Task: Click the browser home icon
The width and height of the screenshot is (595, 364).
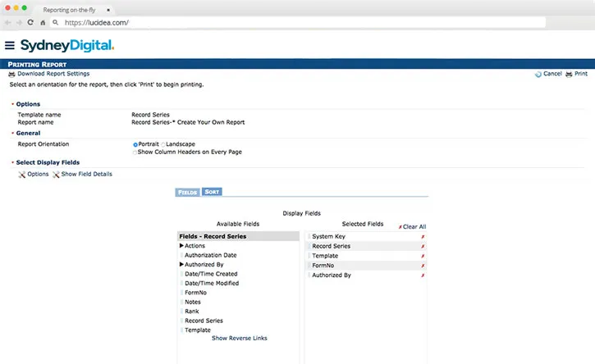Action: coord(43,23)
